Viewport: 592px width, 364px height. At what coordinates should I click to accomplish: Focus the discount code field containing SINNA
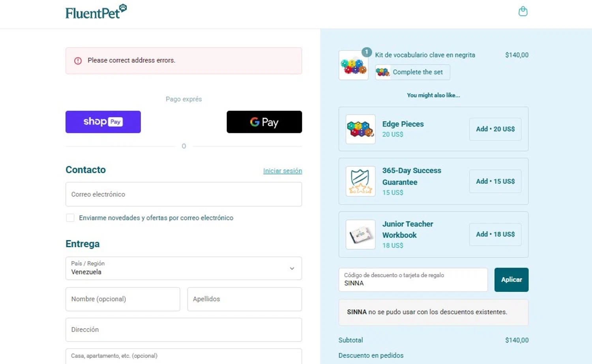(x=413, y=280)
